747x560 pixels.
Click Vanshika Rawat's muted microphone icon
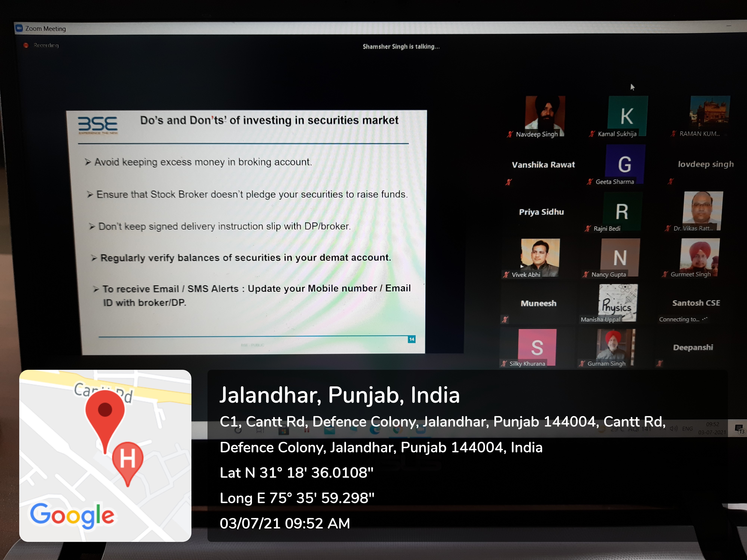coord(509,182)
